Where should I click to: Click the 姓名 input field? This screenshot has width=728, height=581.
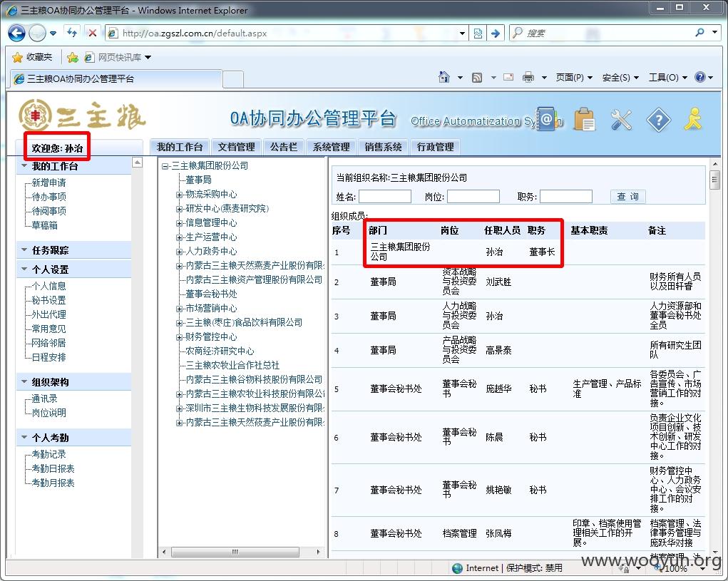coord(385,196)
